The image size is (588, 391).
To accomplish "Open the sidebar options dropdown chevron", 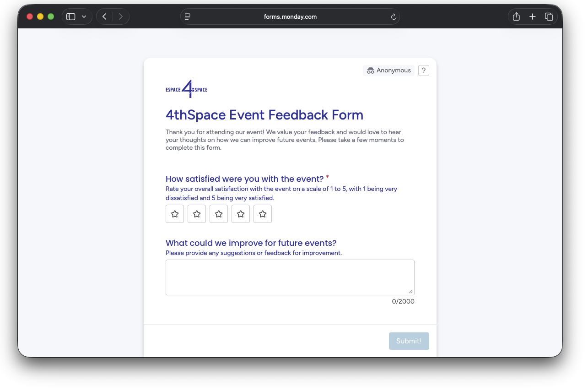I will pyautogui.click(x=84, y=16).
